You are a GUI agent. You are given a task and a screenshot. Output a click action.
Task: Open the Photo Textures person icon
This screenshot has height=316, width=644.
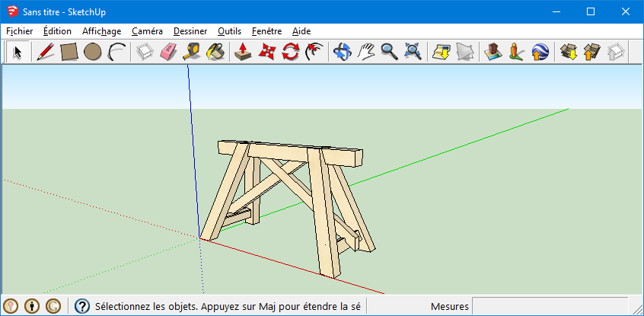[x=516, y=52]
